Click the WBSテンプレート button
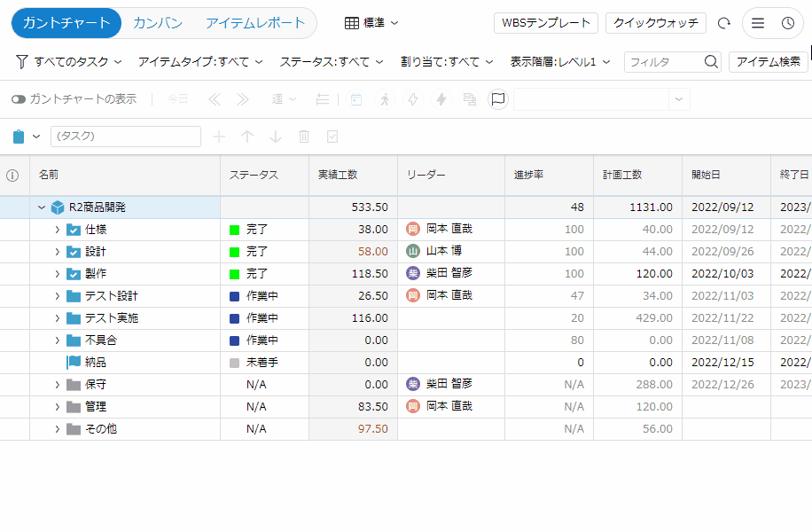This screenshot has width=812, height=532. (546, 23)
